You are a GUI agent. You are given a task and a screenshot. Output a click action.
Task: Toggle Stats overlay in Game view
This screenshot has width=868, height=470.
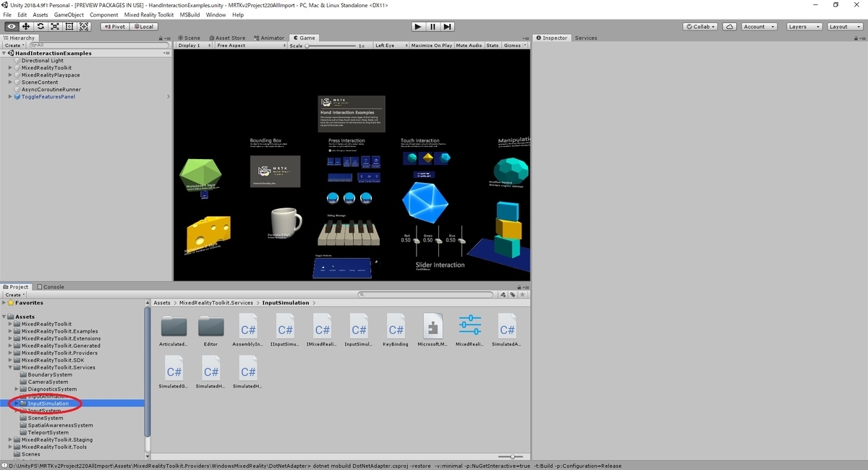(492, 46)
